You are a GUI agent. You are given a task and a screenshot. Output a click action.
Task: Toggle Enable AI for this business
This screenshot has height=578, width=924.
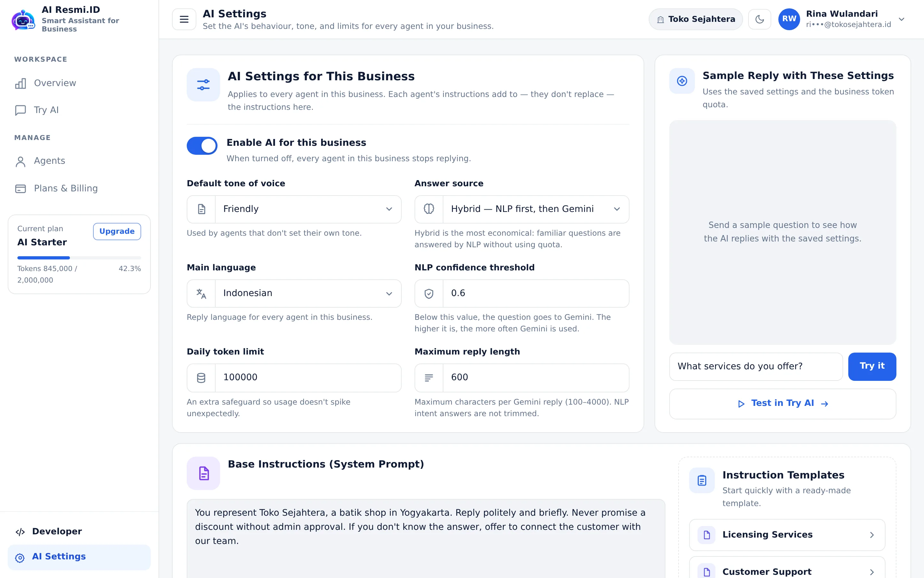pyautogui.click(x=202, y=146)
